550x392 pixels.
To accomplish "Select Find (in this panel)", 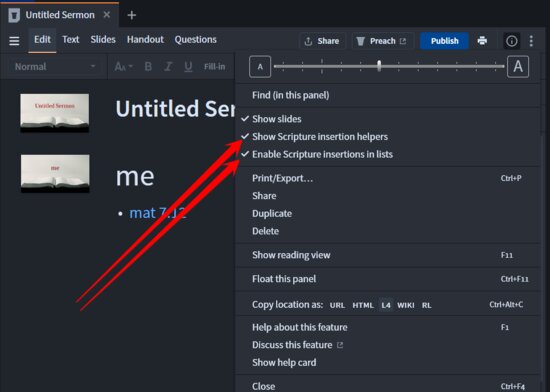I will pos(388,95).
